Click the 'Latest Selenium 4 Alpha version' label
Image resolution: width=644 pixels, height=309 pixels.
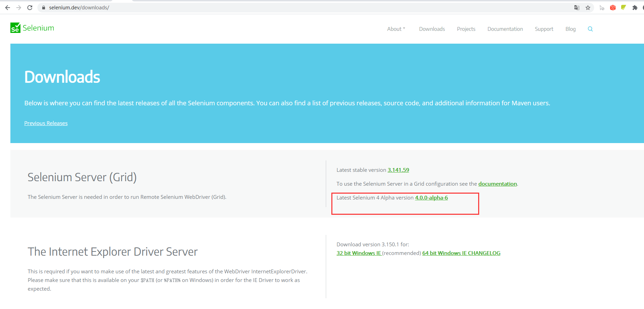click(x=375, y=198)
